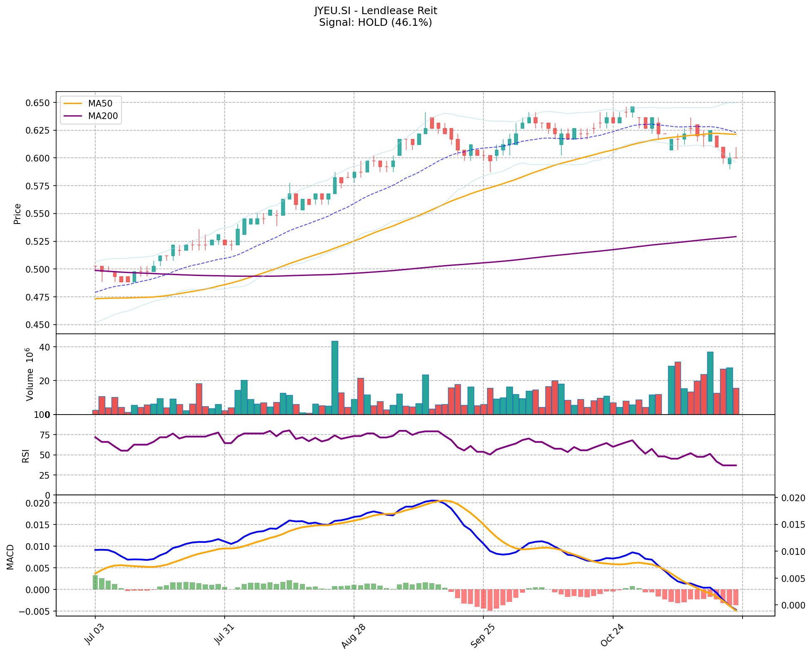The image size is (812, 656).
Task: Click the tallest green volume bar
Action: click(334, 377)
